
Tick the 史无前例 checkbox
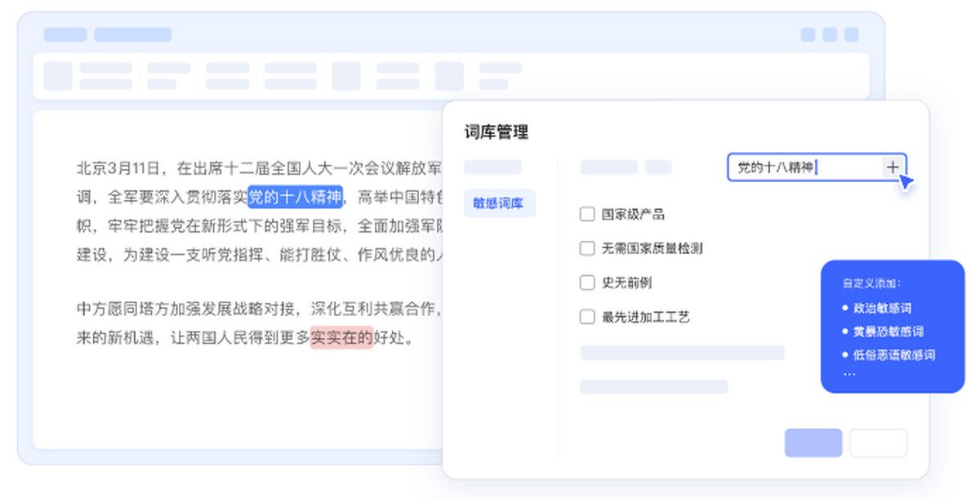[586, 283]
